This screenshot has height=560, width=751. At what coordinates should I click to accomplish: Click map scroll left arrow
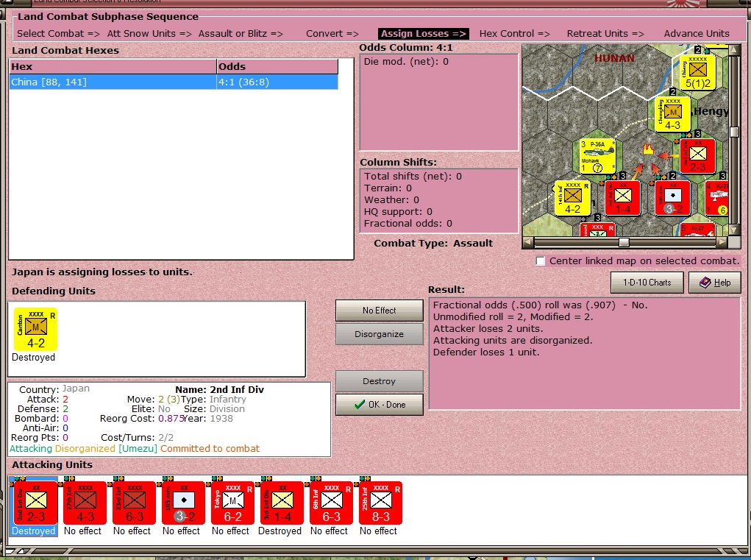pos(528,242)
